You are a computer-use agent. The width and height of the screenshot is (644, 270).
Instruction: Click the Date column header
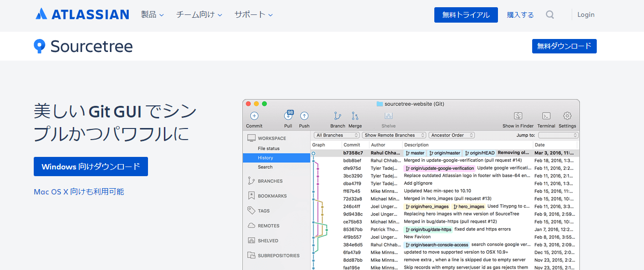[556, 145]
